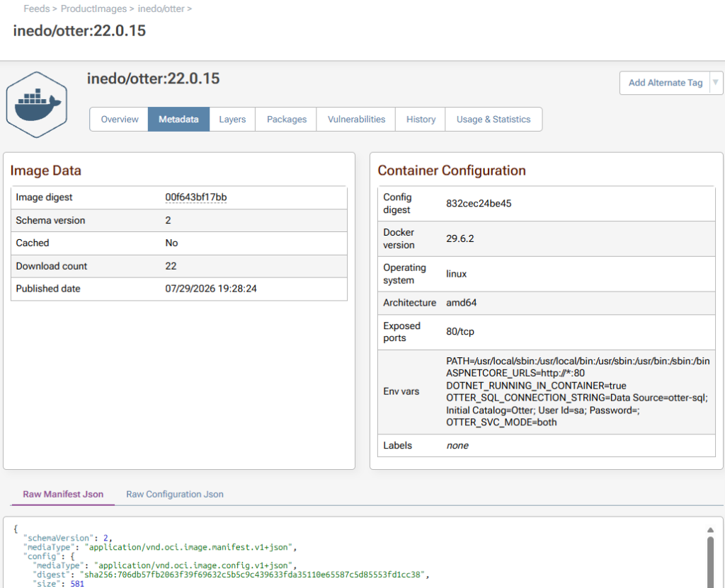725x588 pixels.
Task: Select the Architecture value amd64
Action: [461, 303]
